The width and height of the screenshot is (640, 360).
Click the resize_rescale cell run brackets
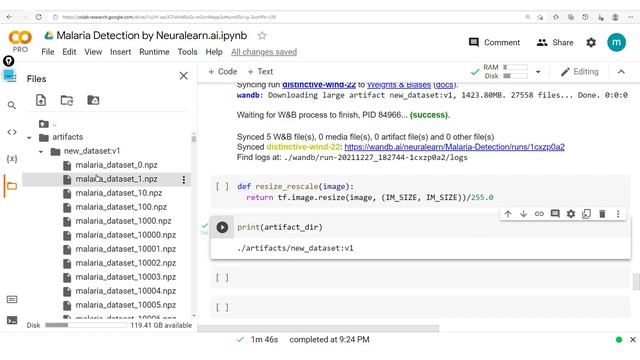pyautogui.click(x=222, y=187)
